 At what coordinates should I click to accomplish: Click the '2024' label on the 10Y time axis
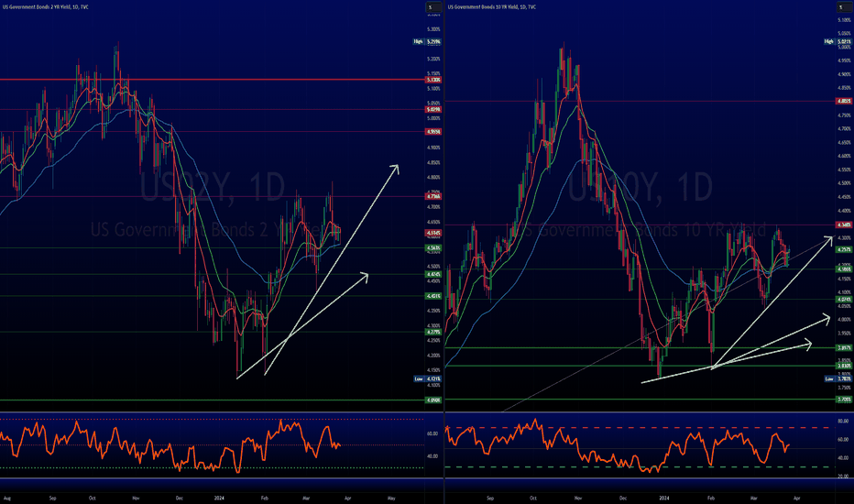click(x=664, y=498)
